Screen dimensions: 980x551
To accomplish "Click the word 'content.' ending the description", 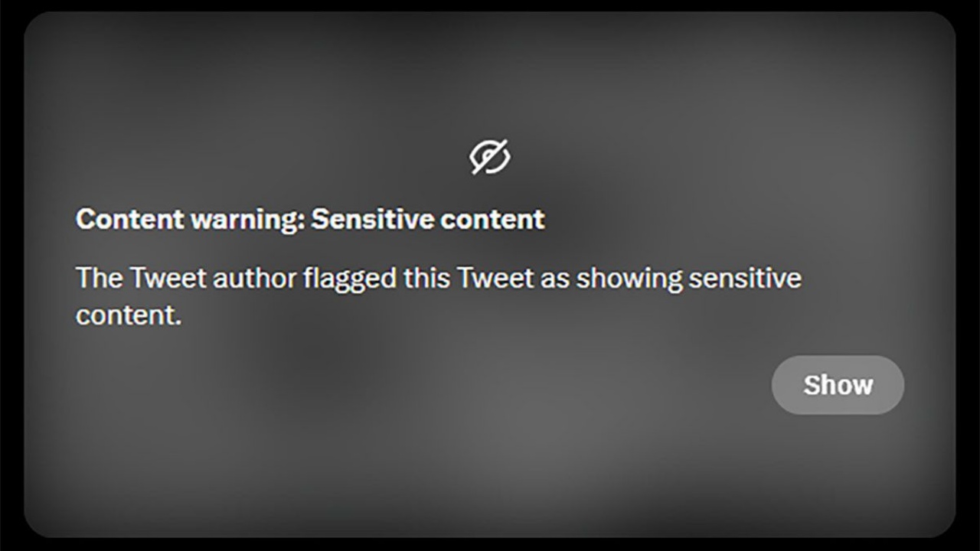I will click(129, 315).
